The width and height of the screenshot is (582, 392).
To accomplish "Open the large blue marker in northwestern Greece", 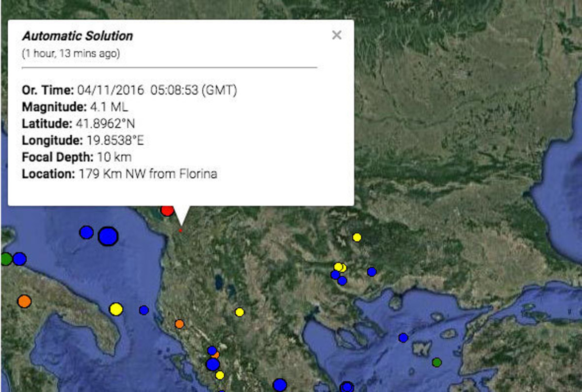I will (x=212, y=364).
